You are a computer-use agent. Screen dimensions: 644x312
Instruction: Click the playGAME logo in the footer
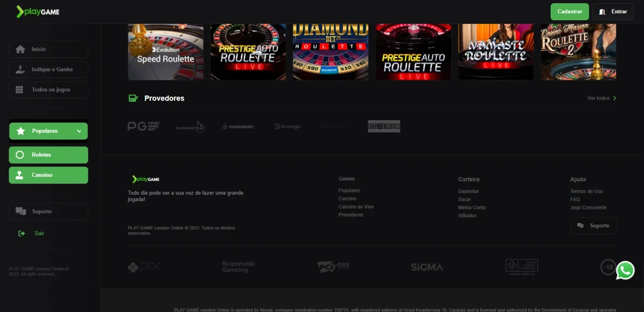tap(146, 179)
